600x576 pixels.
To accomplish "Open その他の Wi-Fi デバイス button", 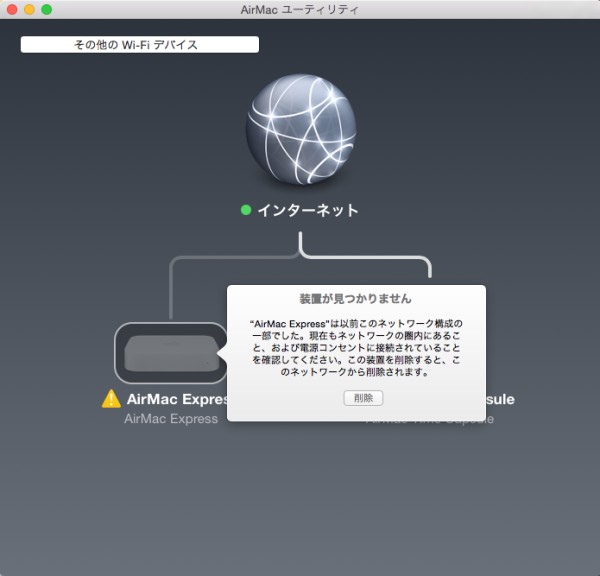I will [x=140, y=45].
